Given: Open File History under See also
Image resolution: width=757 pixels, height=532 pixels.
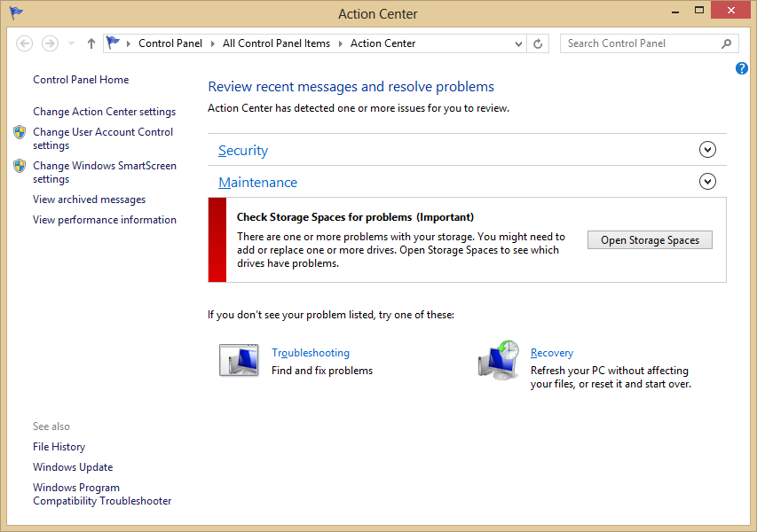Looking at the screenshot, I should (59, 447).
